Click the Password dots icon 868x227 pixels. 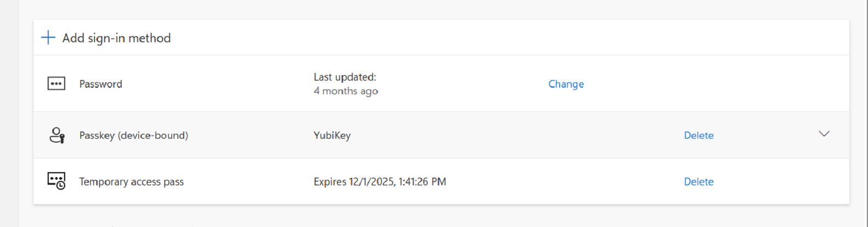56,84
